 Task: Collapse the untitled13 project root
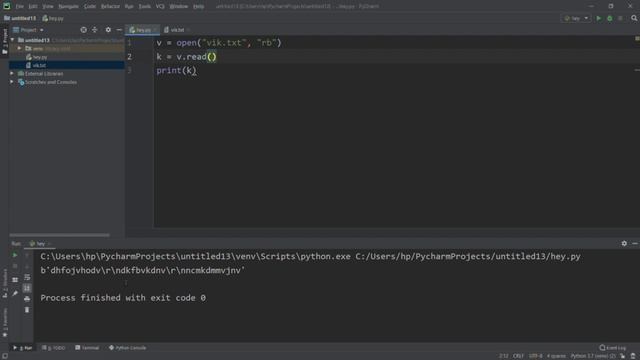13,40
